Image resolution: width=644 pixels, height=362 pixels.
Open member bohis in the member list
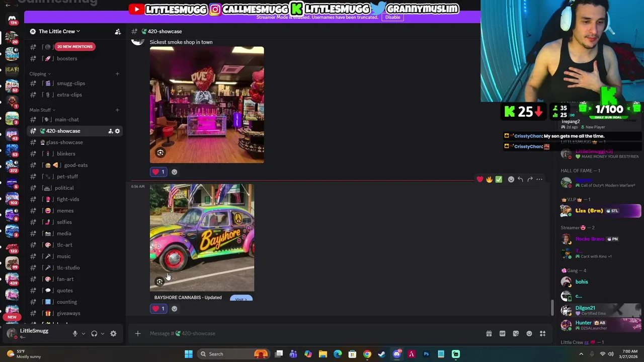tap(601, 282)
